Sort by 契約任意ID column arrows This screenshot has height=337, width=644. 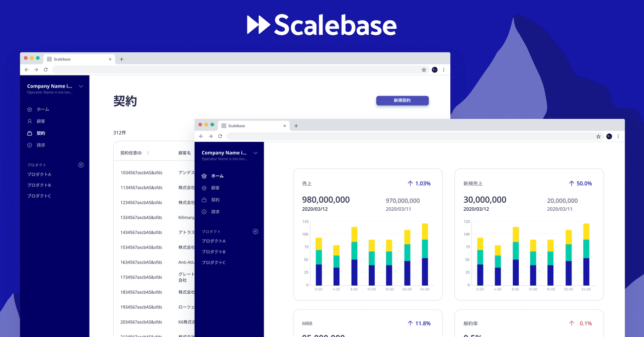click(148, 153)
